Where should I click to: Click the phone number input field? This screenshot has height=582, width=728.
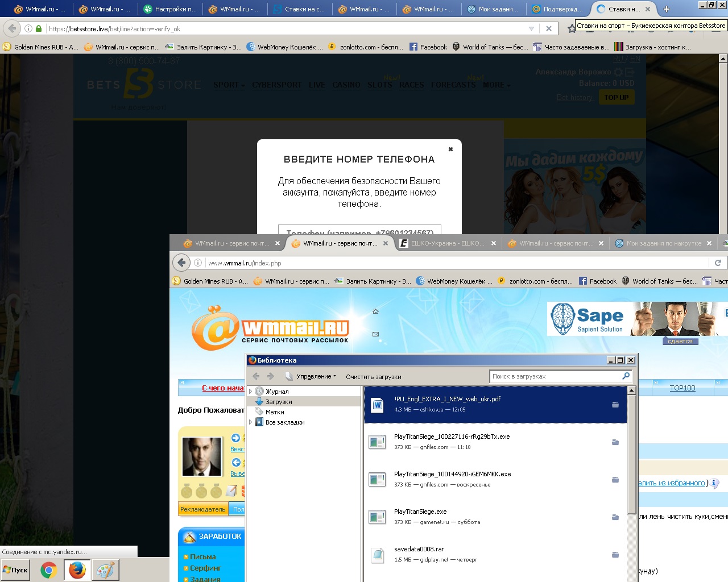tap(359, 230)
